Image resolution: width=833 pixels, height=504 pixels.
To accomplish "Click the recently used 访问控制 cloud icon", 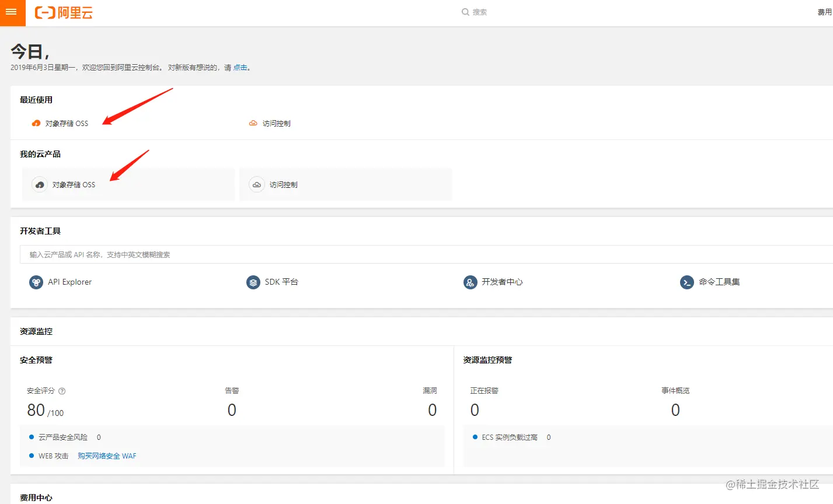I will point(253,123).
